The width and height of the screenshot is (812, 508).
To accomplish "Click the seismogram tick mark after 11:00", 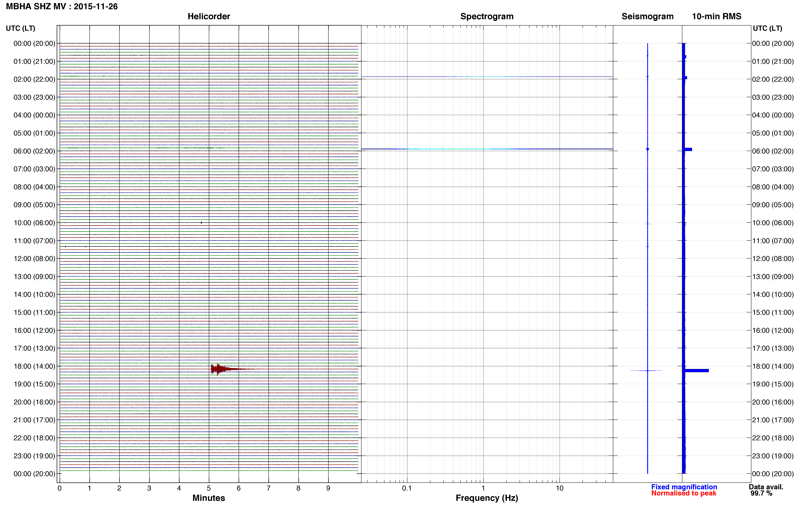I will [x=648, y=247].
